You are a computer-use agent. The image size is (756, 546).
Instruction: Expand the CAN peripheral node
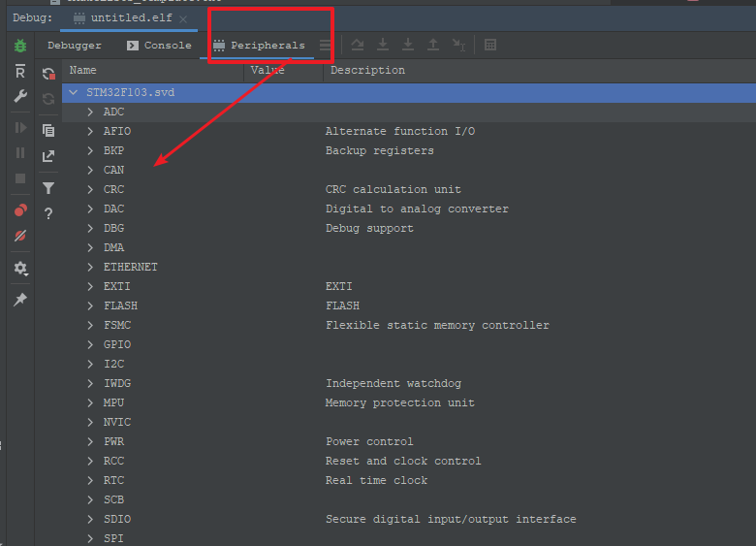pyautogui.click(x=90, y=170)
